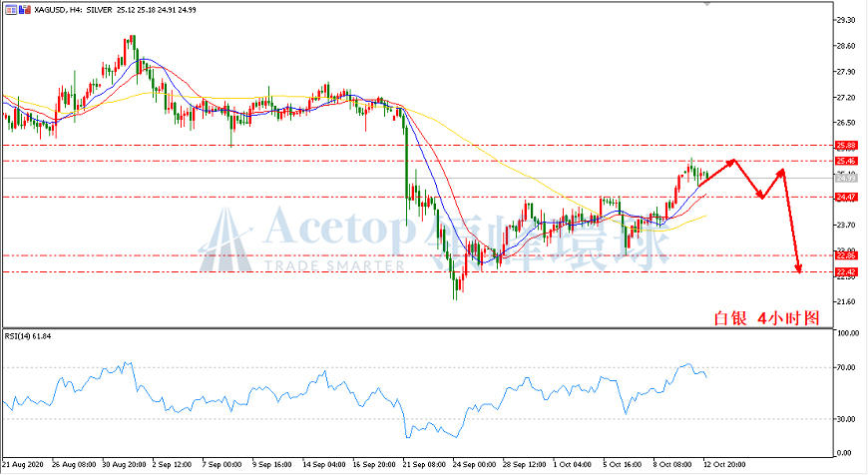Click the 28.60 price scale value

(846, 46)
